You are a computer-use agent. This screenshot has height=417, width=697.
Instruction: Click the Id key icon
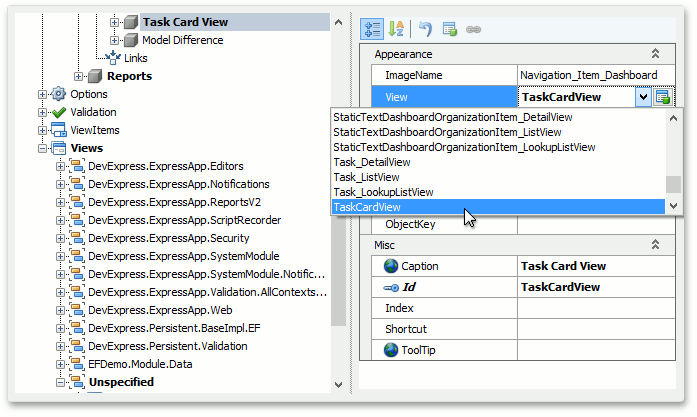click(x=391, y=288)
